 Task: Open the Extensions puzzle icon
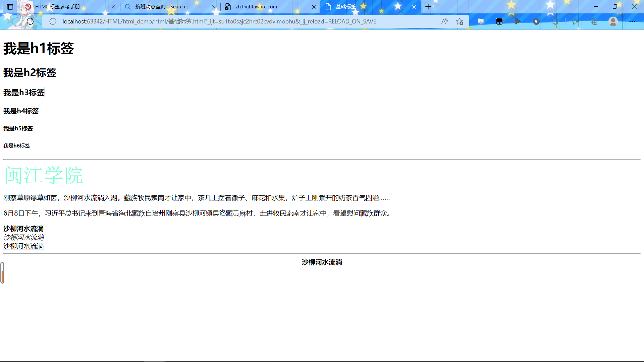(x=555, y=21)
